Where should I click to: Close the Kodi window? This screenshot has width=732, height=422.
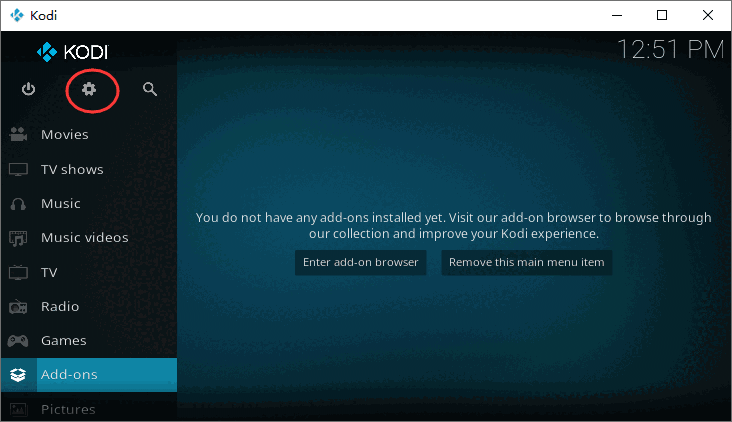coord(708,15)
